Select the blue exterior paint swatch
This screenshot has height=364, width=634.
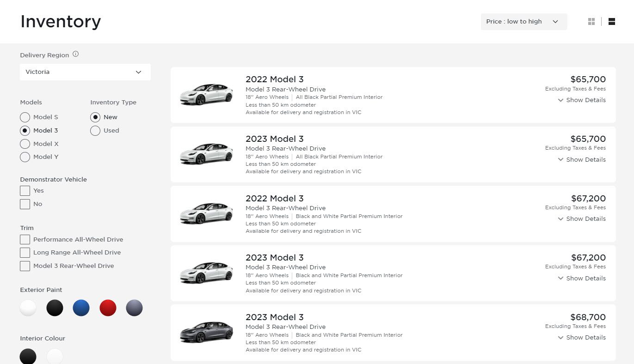point(81,308)
